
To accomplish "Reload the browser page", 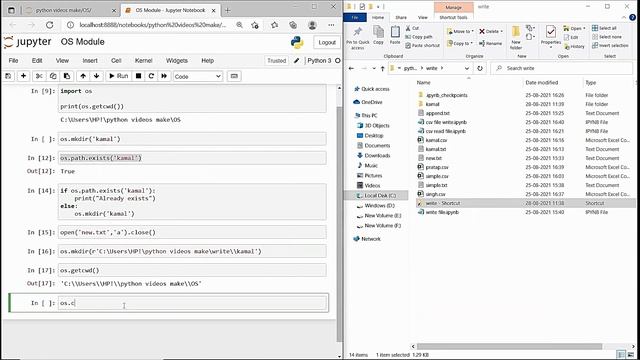I will [x=49, y=25].
